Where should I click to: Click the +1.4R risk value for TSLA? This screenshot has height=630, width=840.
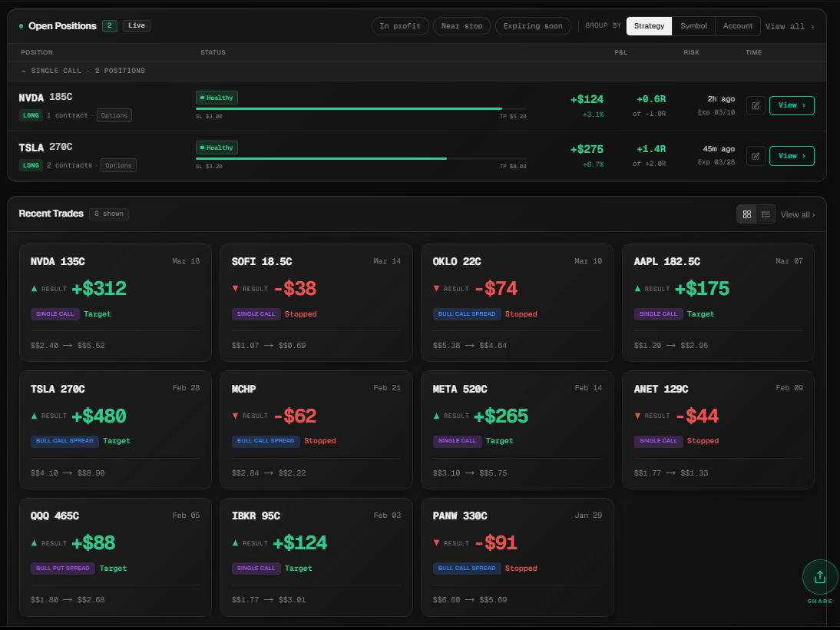coord(651,149)
